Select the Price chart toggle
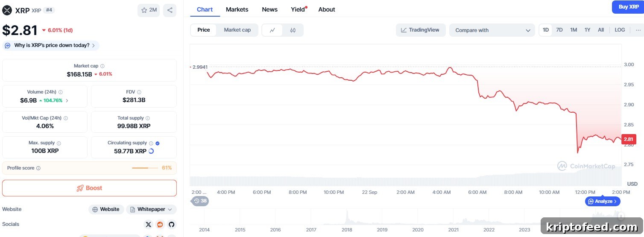Screen dimensions: 644x237 coord(204,30)
